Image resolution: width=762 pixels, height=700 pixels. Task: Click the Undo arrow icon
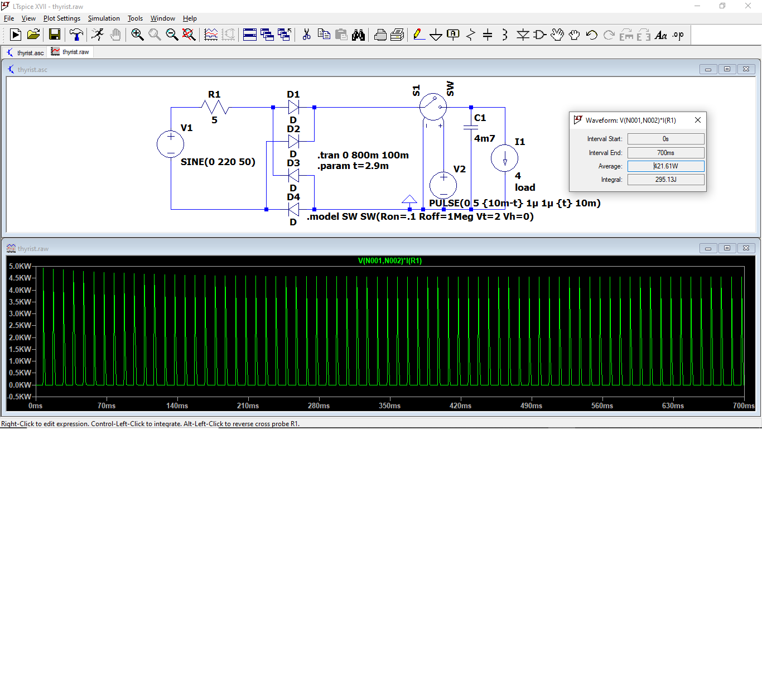(592, 35)
